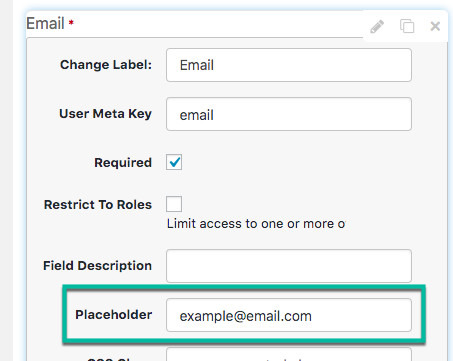Click the Required label text
453x361 pixels.
click(x=123, y=163)
